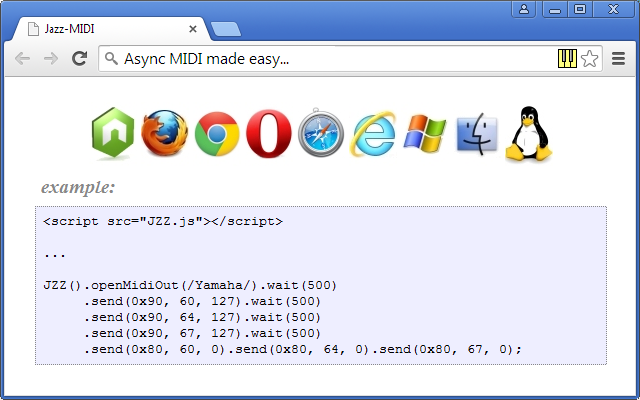Click the Safari compass logo
The width and height of the screenshot is (640, 400).
coord(321,132)
